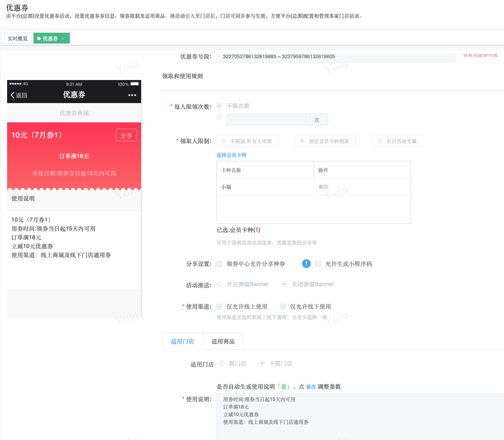Screen dimensions: 504x440
Task: Click the 选择会员卡种 link
Action: pos(231,155)
